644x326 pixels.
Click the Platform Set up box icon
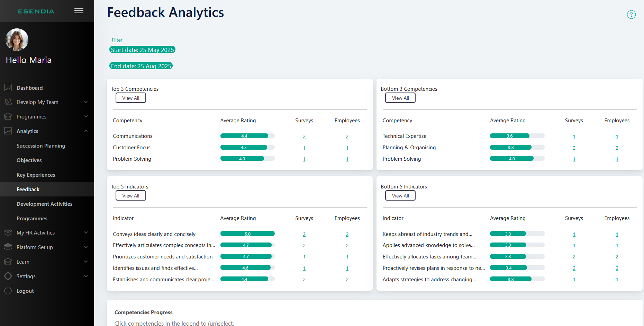[8, 247]
